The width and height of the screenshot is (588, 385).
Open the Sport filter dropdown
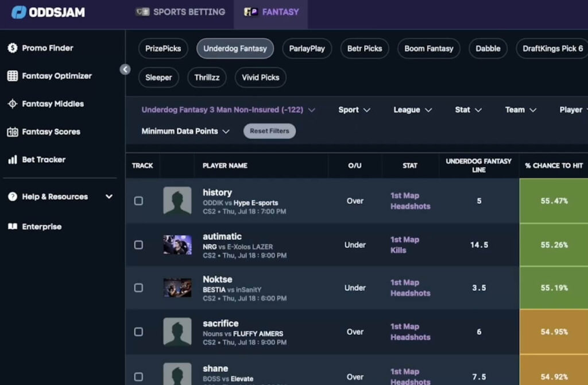pos(354,110)
